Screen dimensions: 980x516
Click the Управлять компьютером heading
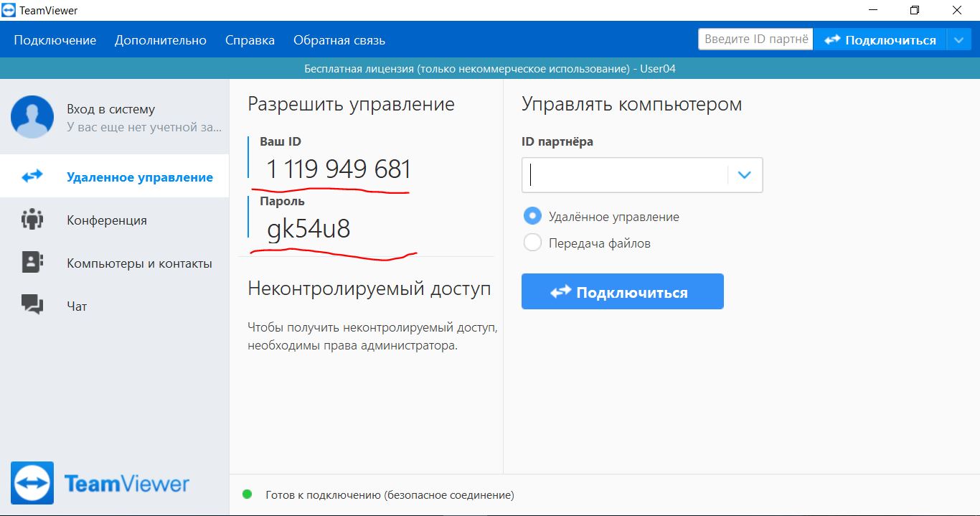632,104
